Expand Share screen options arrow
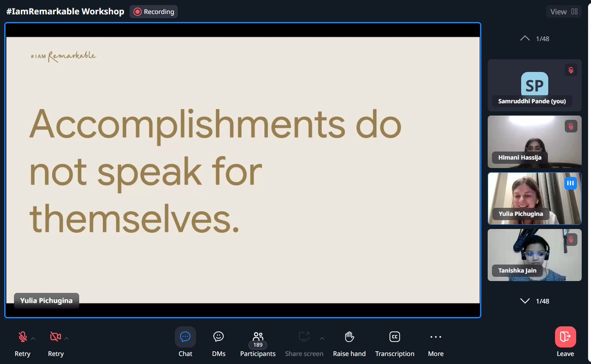This screenshot has height=364, width=591. (x=322, y=338)
